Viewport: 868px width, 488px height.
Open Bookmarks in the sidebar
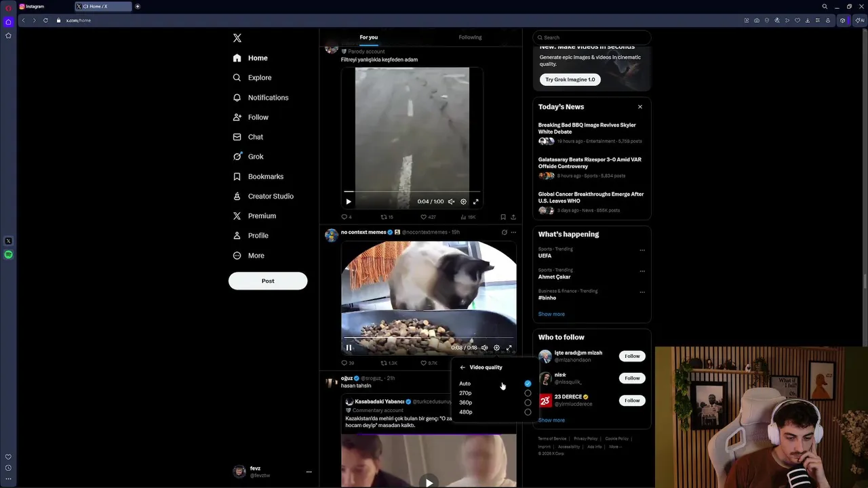coord(258,176)
